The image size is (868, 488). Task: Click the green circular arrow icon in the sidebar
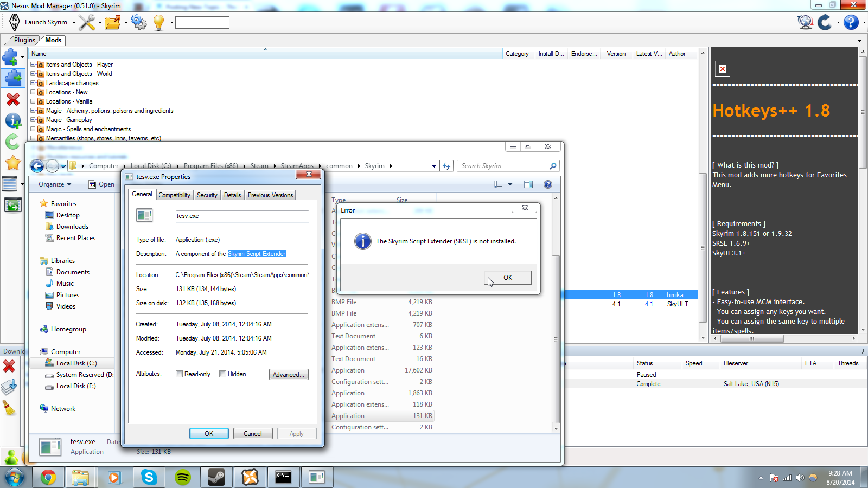(x=12, y=142)
